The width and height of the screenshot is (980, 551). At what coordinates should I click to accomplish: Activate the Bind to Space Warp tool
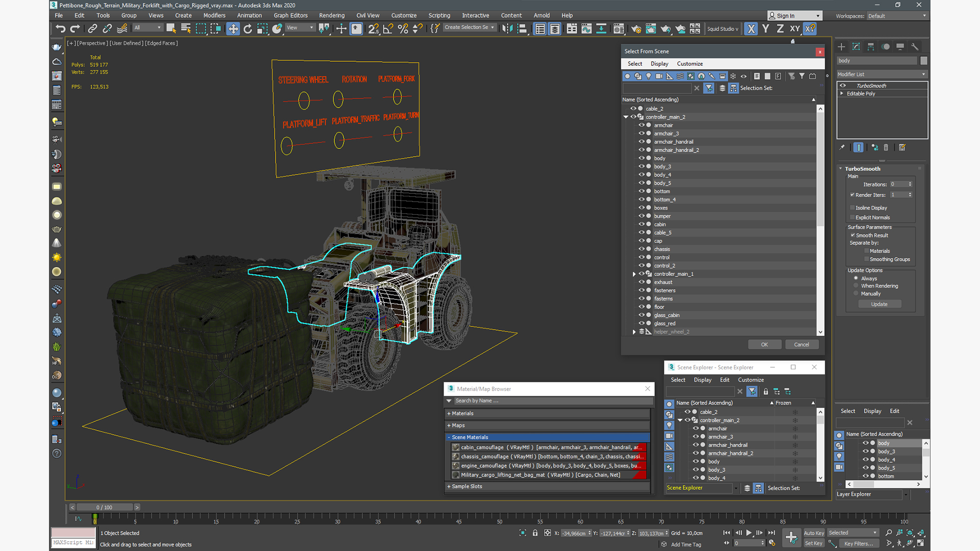point(122,29)
